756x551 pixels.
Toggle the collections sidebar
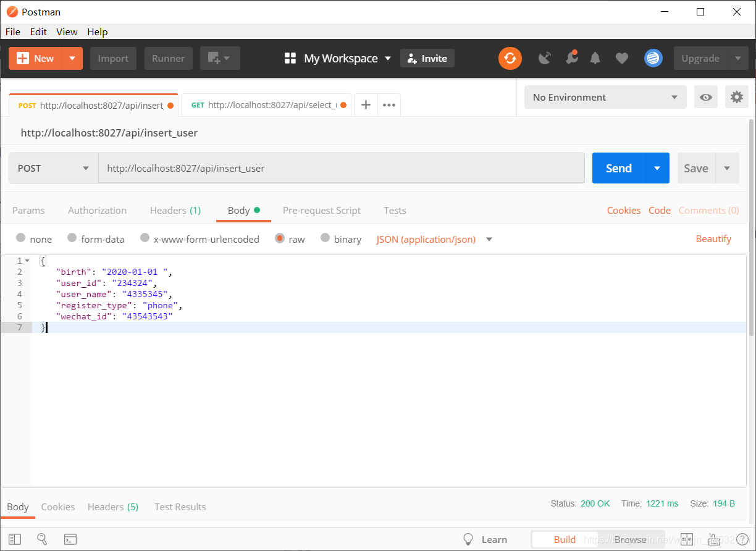[x=15, y=539]
